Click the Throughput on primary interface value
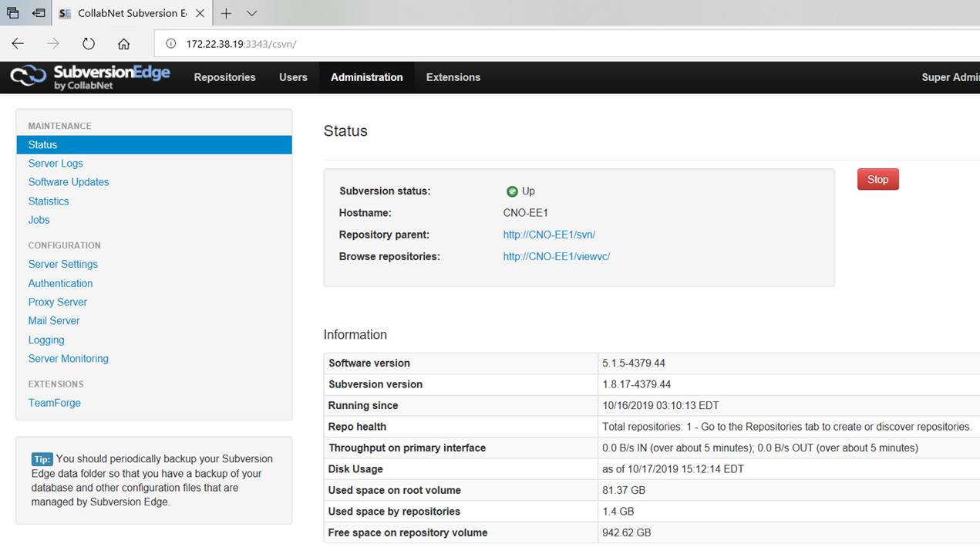Viewport: 980px width, 551px height. [x=760, y=448]
